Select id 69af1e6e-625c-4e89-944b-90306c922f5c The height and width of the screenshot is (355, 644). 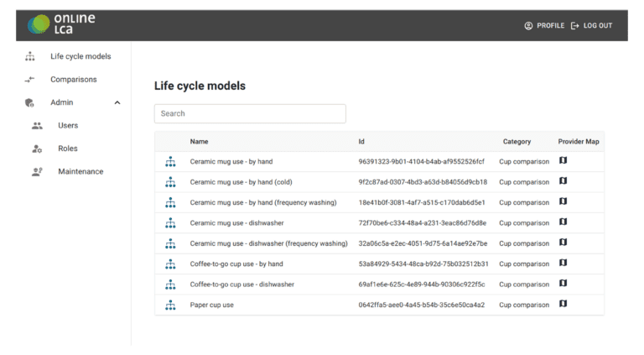pyautogui.click(x=422, y=285)
